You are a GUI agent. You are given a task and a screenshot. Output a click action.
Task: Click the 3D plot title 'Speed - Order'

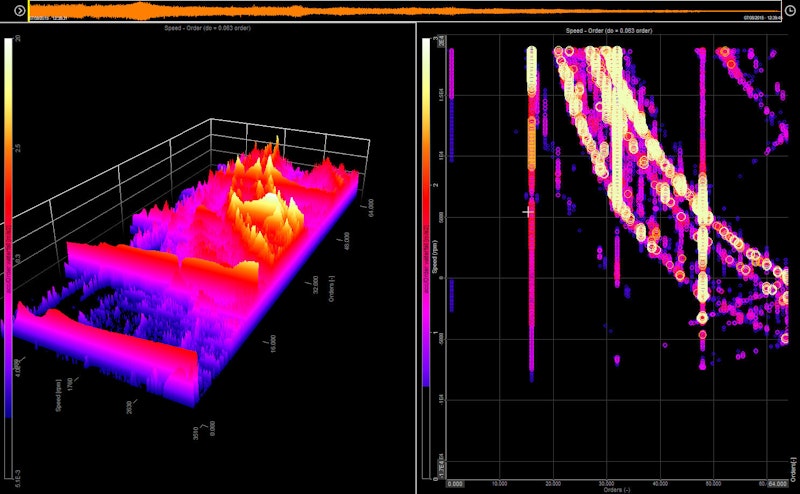point(210,28)
